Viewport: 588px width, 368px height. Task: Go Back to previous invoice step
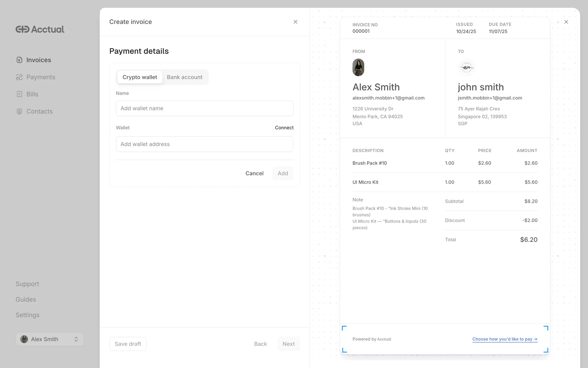point(260,344)
